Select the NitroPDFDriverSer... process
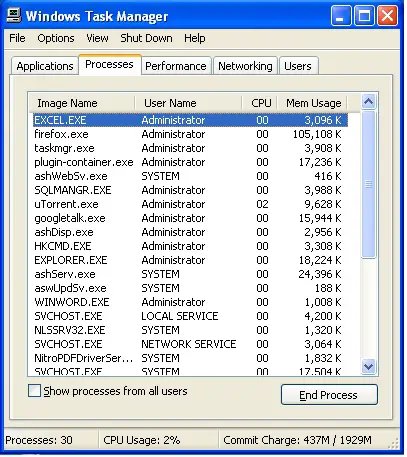This screenshot has height=457, width=407. click(x=190, y=358)
